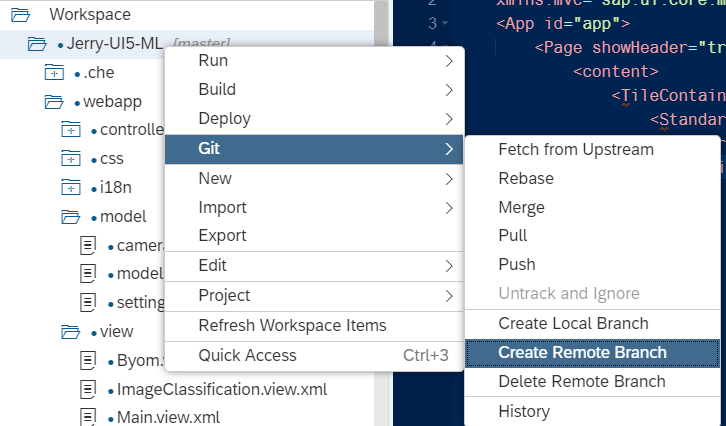Open the Deploy submenu arrow
The image size is (726, 426).
[447, 119]
